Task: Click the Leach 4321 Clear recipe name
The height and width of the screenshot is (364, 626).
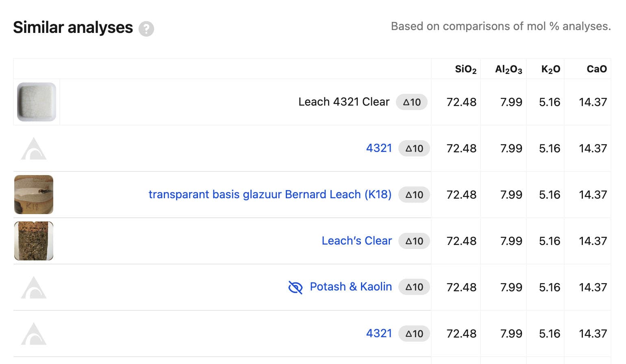Action: click(344, 102)
